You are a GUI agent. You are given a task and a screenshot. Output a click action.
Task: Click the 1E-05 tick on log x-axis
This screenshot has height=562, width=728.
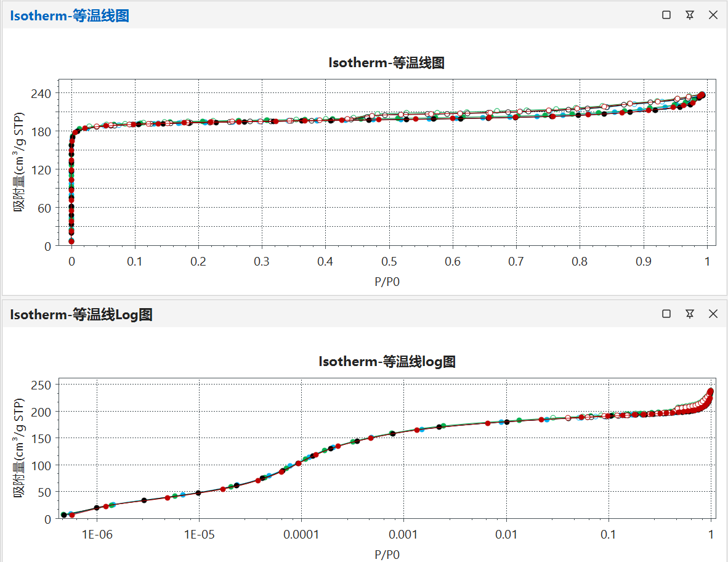click(199, 535)
